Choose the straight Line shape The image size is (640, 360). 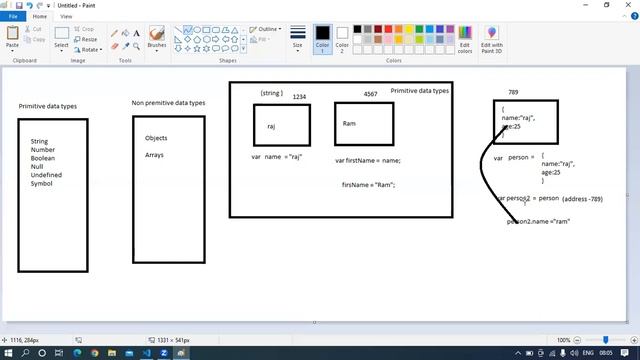pos(178,30)
